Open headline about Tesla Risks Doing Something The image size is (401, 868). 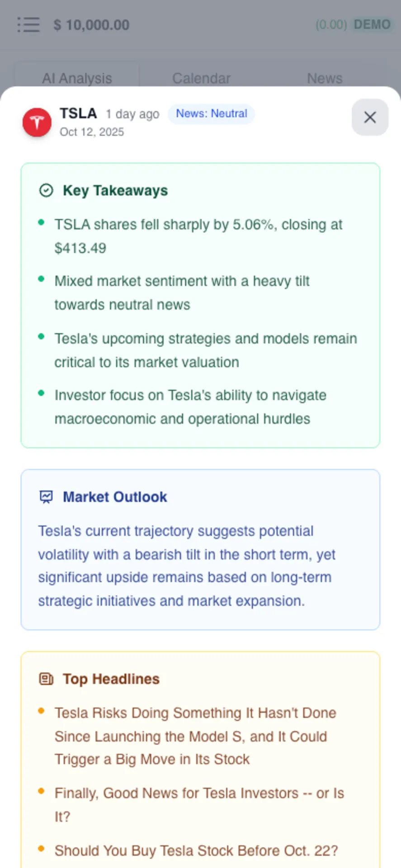point(195,736)
